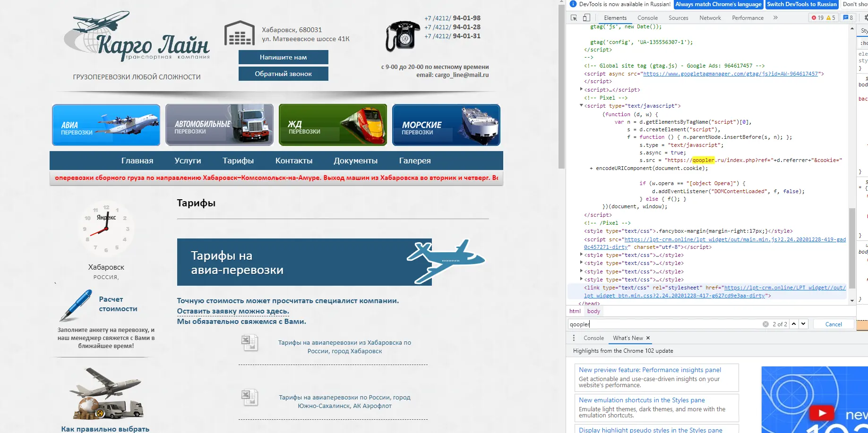Switch to the drawer Console tab

pos(593,338)
